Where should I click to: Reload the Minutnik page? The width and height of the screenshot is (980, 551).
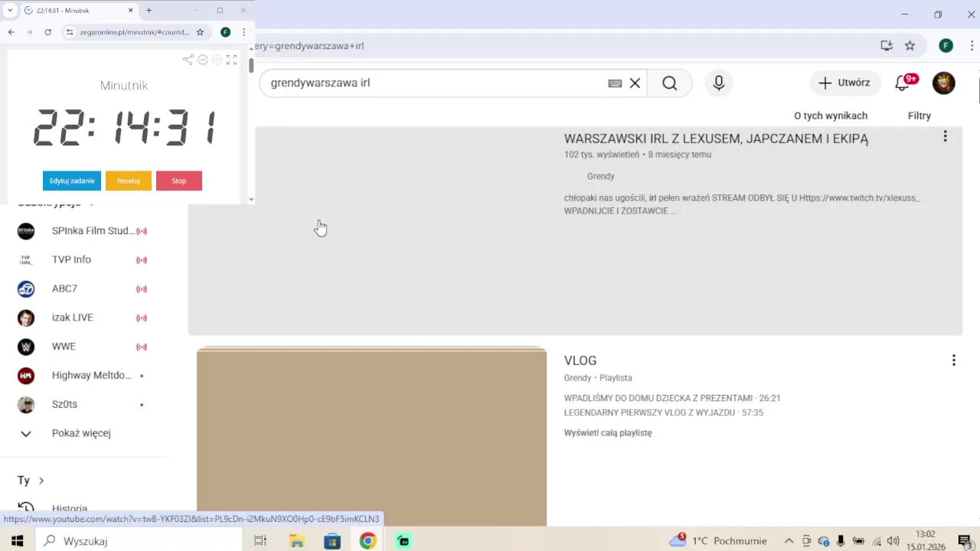click(47, 32)
